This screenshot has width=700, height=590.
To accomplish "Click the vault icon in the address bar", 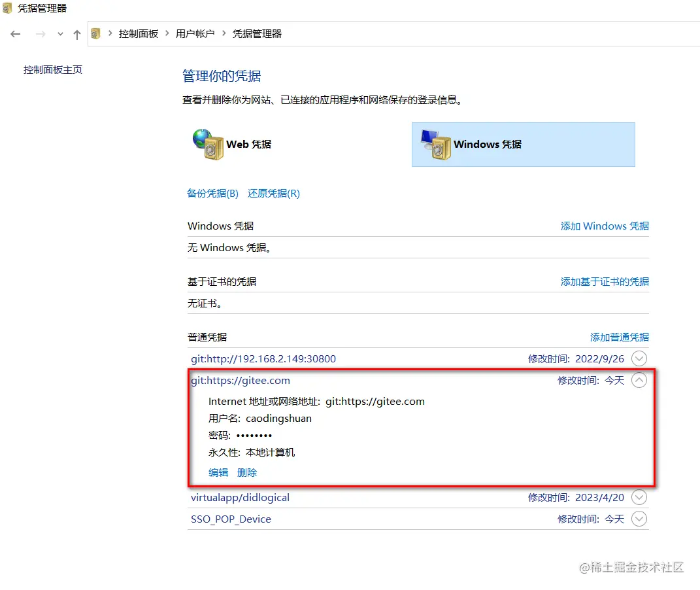I will 95,33.
